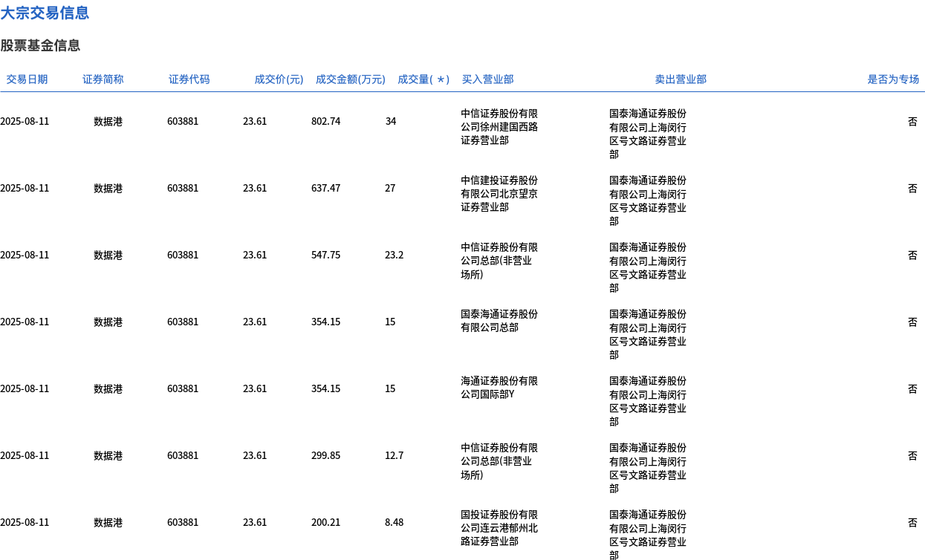The image size is (925, 560).
Task: Sort by 交易日期 column header
Action: [27, 79]
